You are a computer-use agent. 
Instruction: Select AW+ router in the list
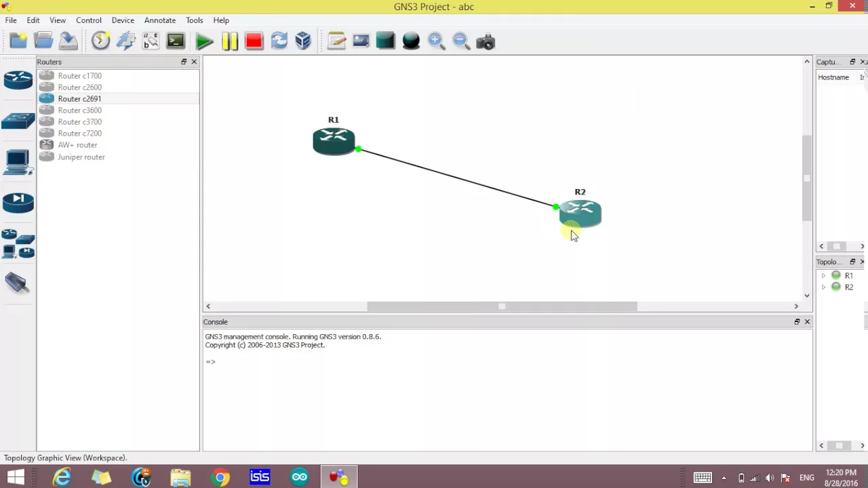(x=118, y=145)
